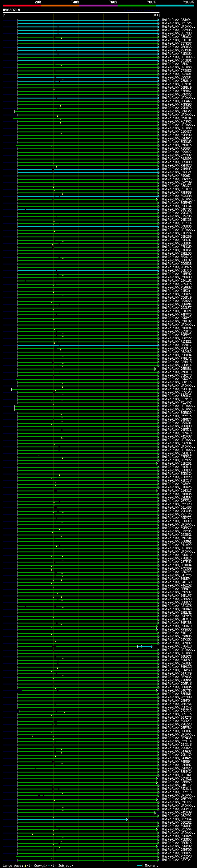197x868 pixels.
Task: Open hit UniRef100_B0CUH7
Action: tap(177, 731)
